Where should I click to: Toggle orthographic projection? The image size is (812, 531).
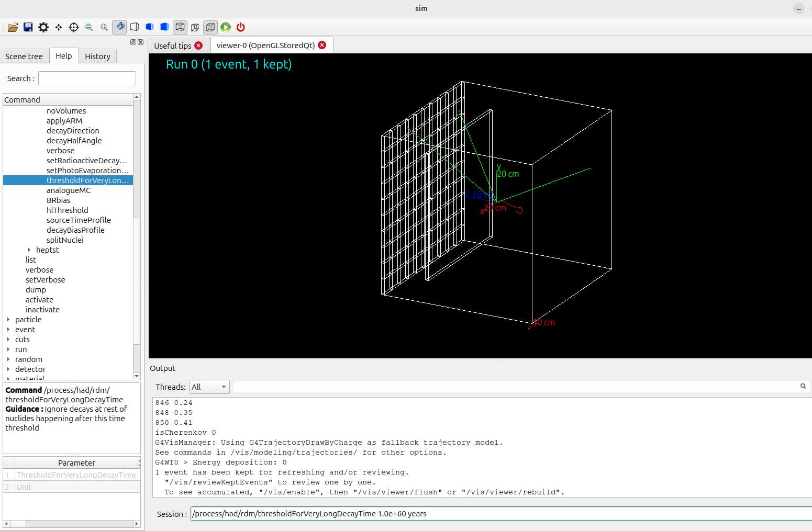coord(210,27)
